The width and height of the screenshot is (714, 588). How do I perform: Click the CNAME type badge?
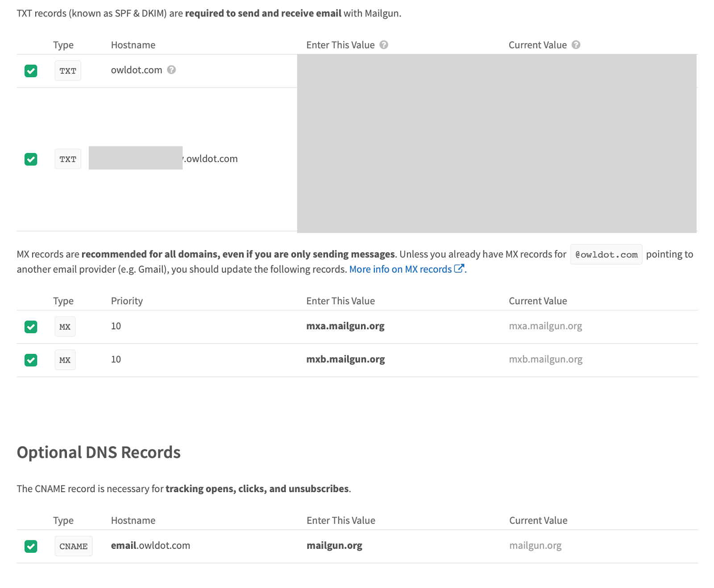click(74, 546)
